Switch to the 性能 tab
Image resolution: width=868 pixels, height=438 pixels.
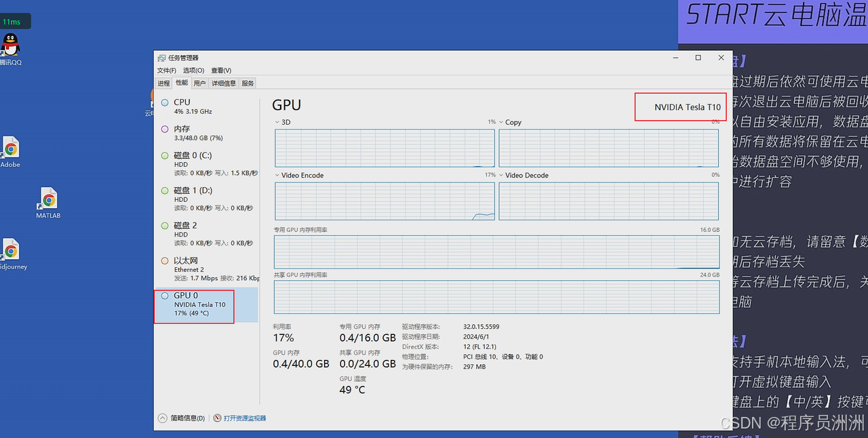181,83
